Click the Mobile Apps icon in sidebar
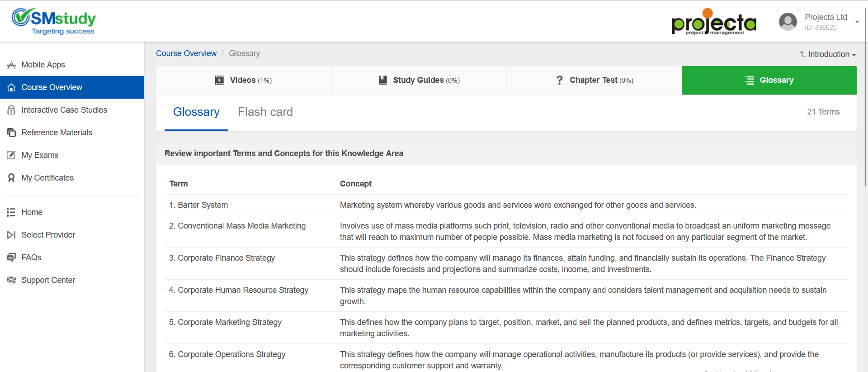This screenshot has height=372, width=868. (x=11, y=65)
